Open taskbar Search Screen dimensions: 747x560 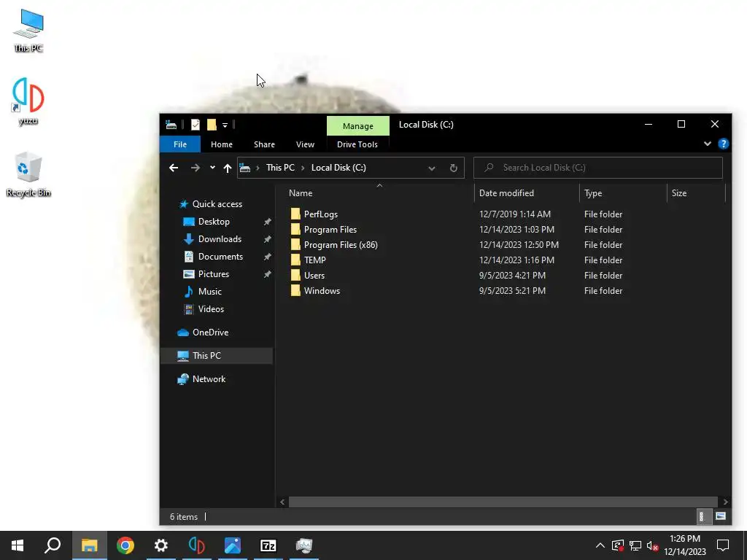[53, 545]
